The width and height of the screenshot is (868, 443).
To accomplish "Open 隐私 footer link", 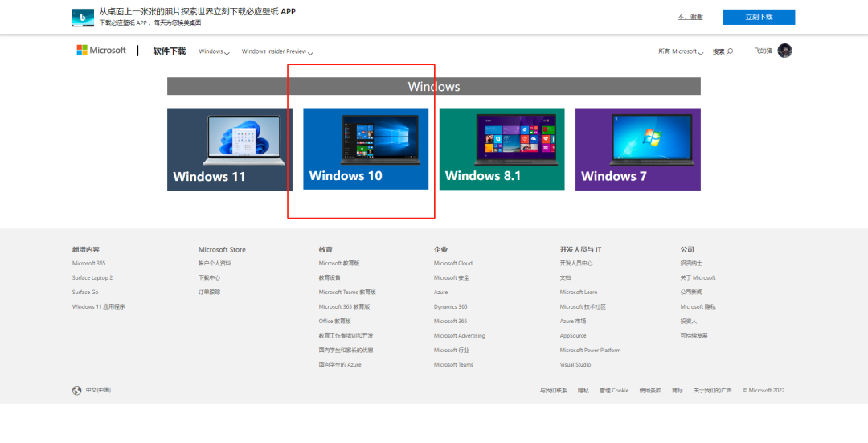I will pyautogui.click(x=583, y=391).
